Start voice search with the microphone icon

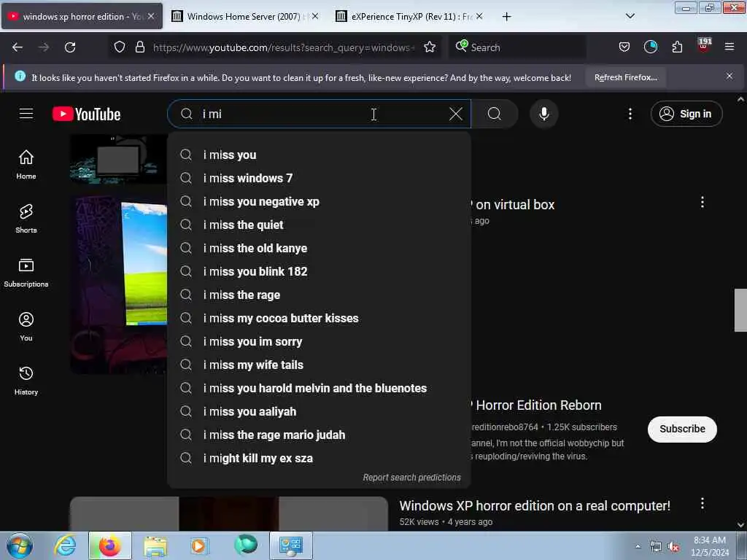coord(543,114)
